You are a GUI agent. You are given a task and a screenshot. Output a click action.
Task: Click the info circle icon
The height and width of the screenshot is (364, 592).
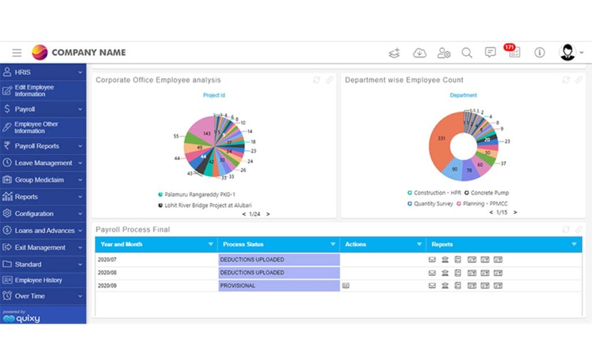click(x=539, y=53)
